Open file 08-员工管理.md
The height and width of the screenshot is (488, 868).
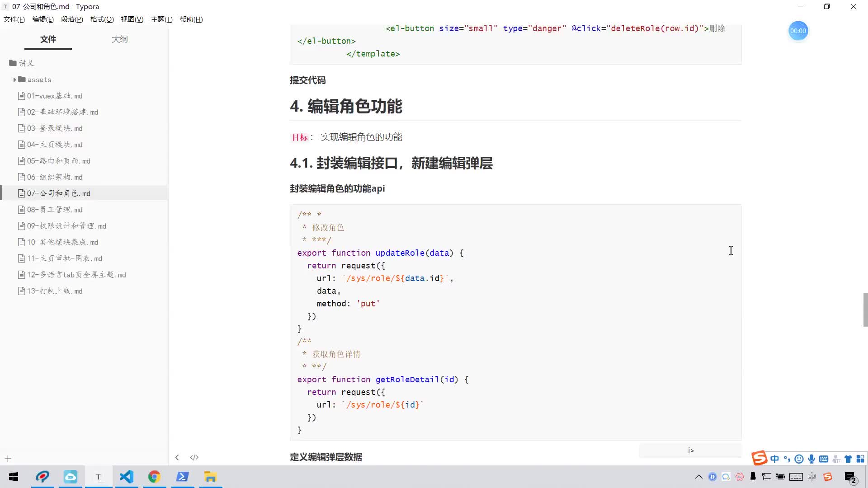pos(84,210)
